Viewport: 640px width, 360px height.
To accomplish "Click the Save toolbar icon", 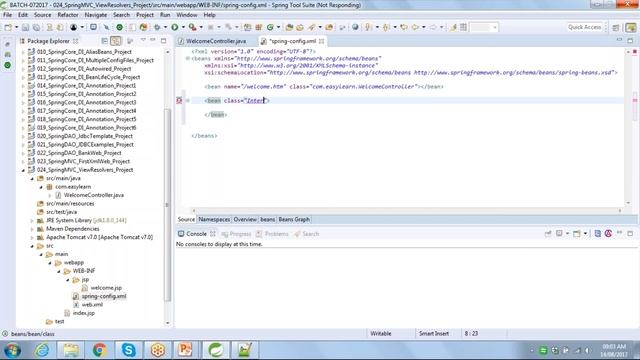I will 25,27.
